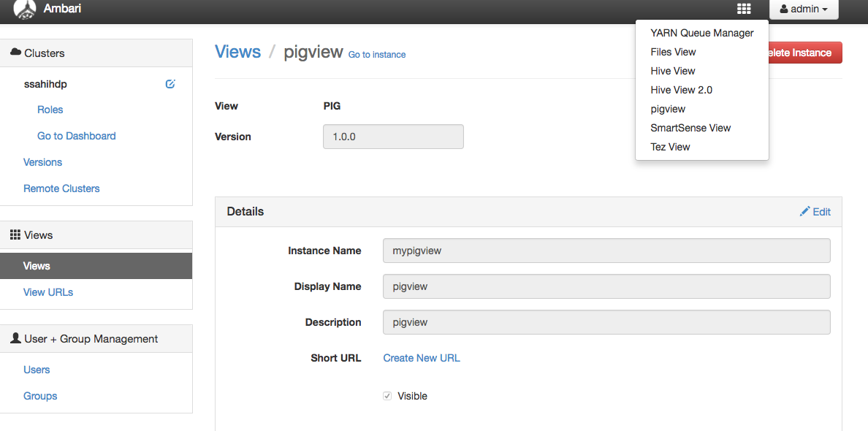Screen dimensions: 868x431
Task: Click the Ambari logo
Action: (x=24, y=10)
